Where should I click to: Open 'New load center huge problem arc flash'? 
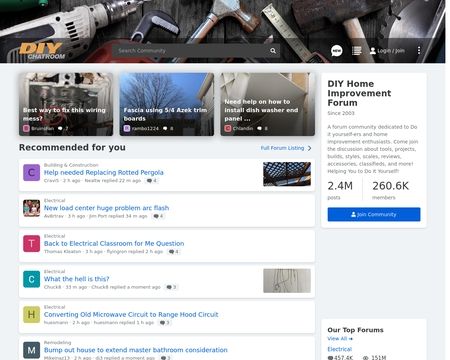click(106, 208)
